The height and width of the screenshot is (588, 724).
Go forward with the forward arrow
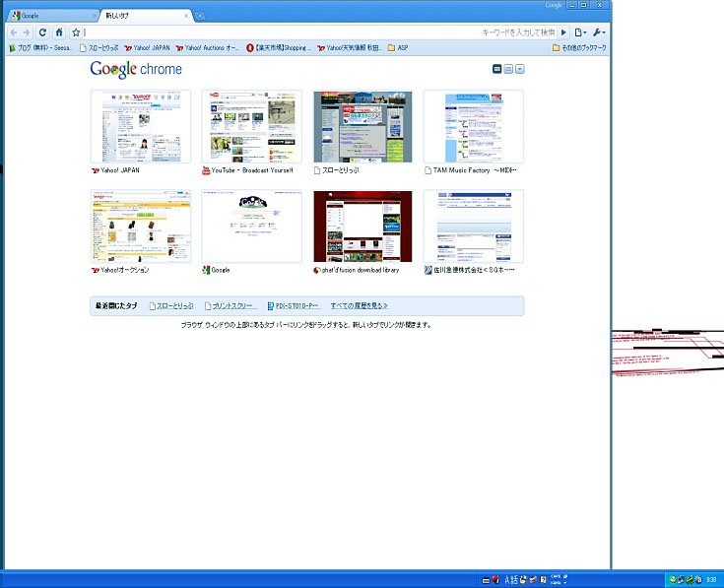pyautogui.click(x=27, y=33)
